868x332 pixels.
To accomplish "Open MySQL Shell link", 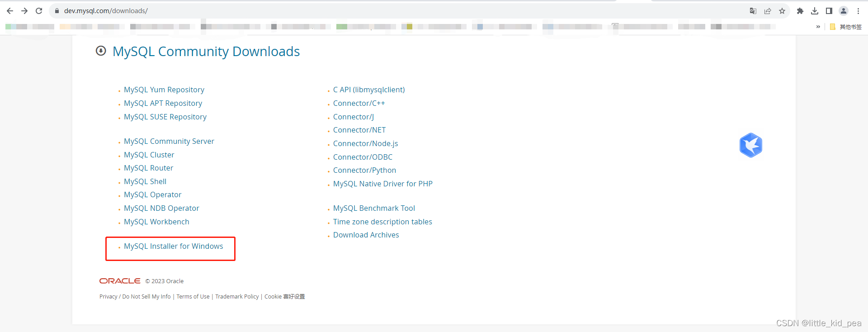I will [145, 181].
